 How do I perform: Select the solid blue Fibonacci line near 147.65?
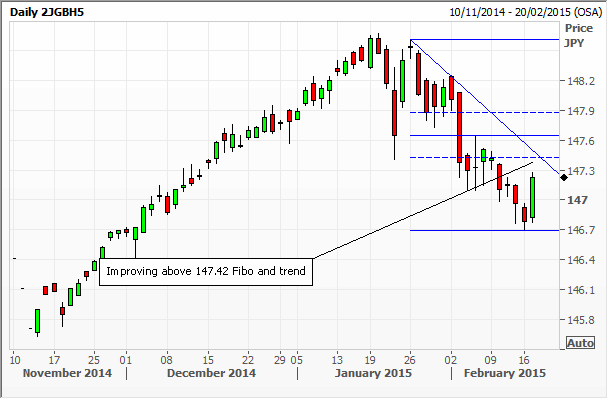(x=484, y=135)
